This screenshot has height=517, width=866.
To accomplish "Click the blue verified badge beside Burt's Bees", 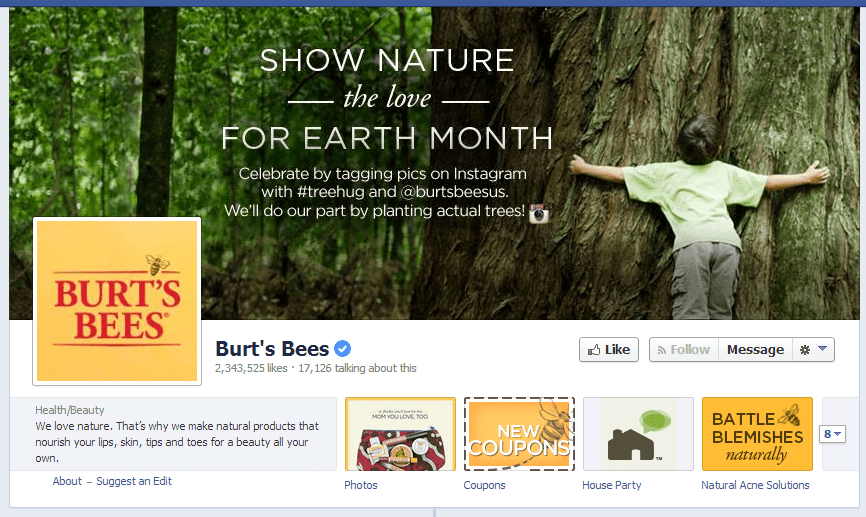I will [x=343, y=349].
